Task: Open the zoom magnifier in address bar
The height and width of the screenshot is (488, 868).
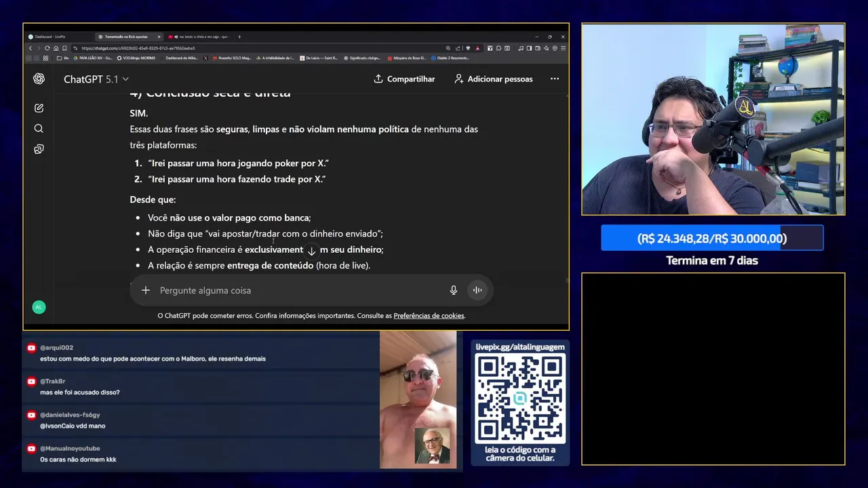Action: point(448,48)
